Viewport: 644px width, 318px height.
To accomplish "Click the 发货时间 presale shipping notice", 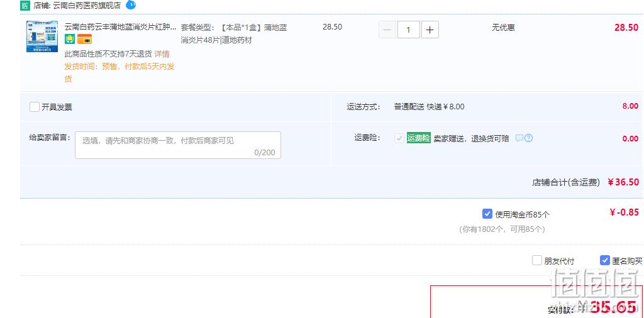I will [x=119, y=73].
